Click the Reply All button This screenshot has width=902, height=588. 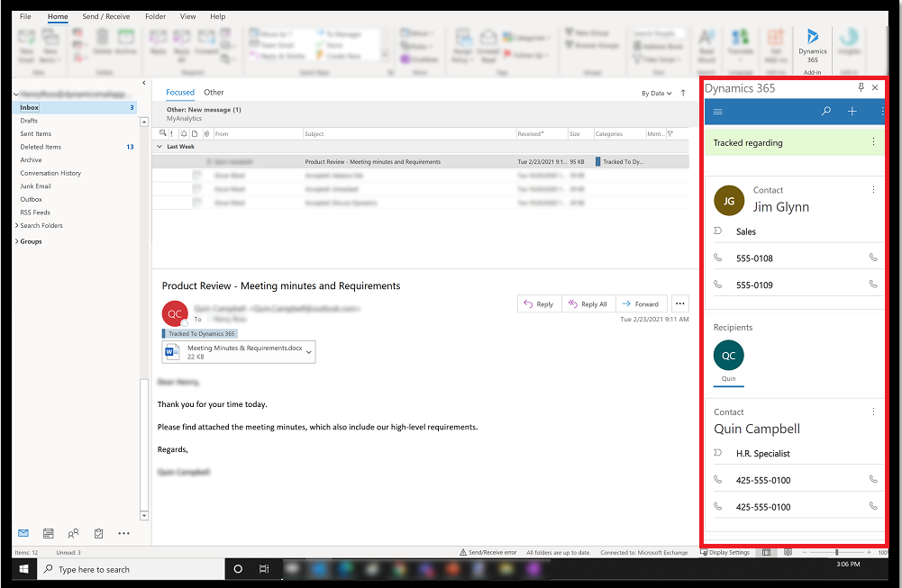(x=588, y=303)
